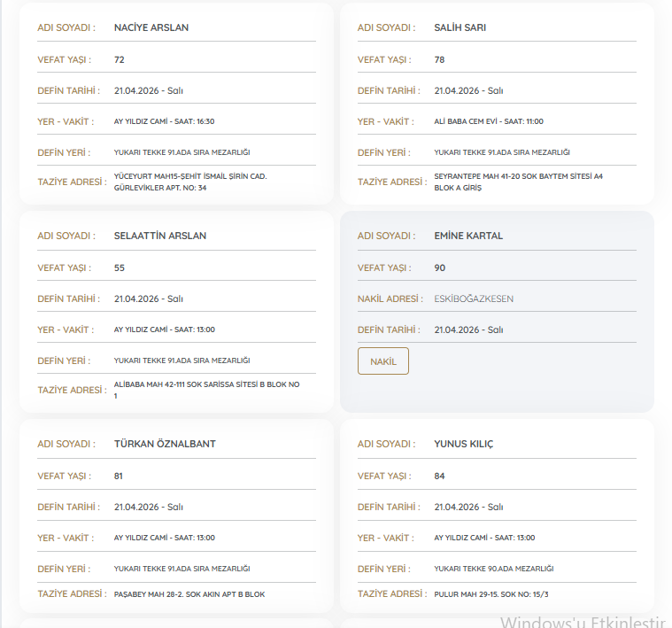Click the EMİNE KARTAL name heading

coord(468,236)
